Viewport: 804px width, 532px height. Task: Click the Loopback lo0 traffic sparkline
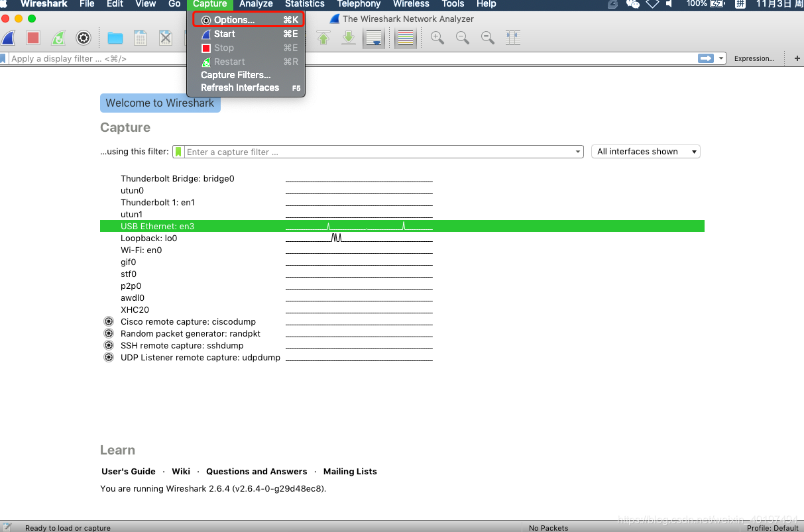pyautogui.click(x=359, y=238)
